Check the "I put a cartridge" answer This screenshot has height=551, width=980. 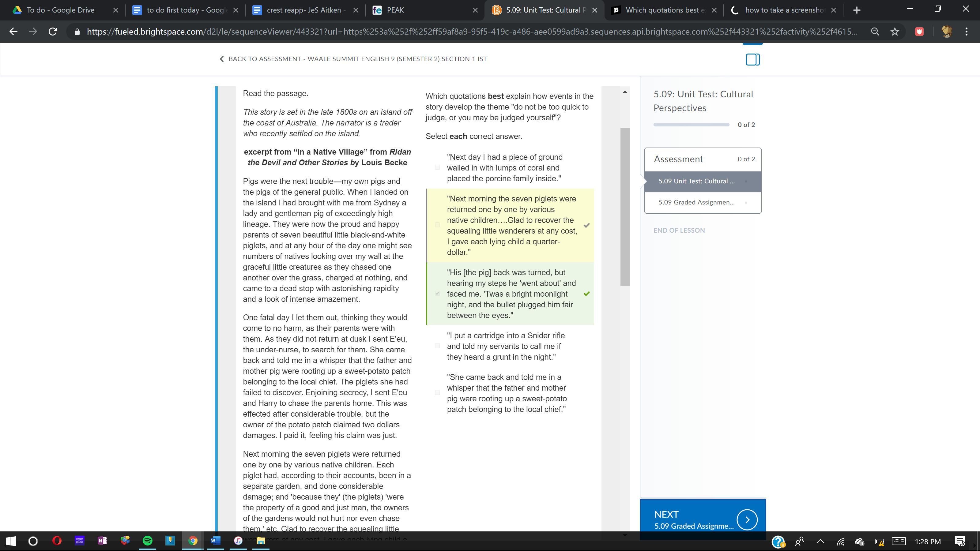pos(437,346)
